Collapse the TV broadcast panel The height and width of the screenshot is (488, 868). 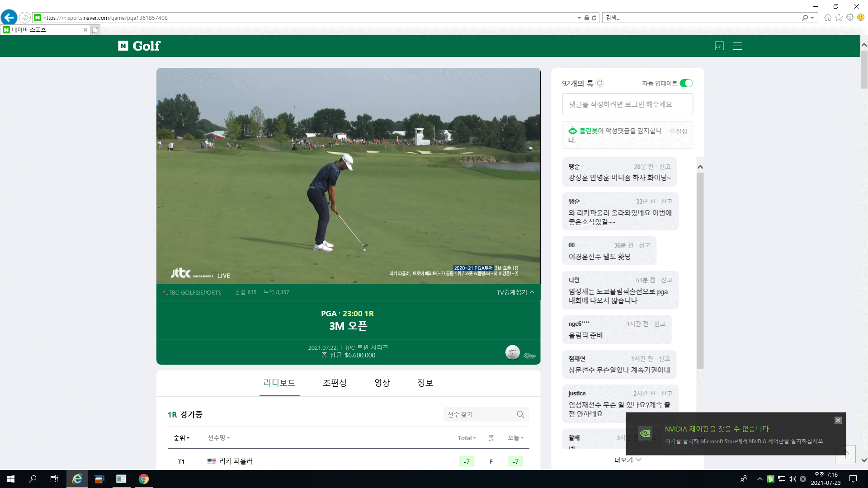515,292
